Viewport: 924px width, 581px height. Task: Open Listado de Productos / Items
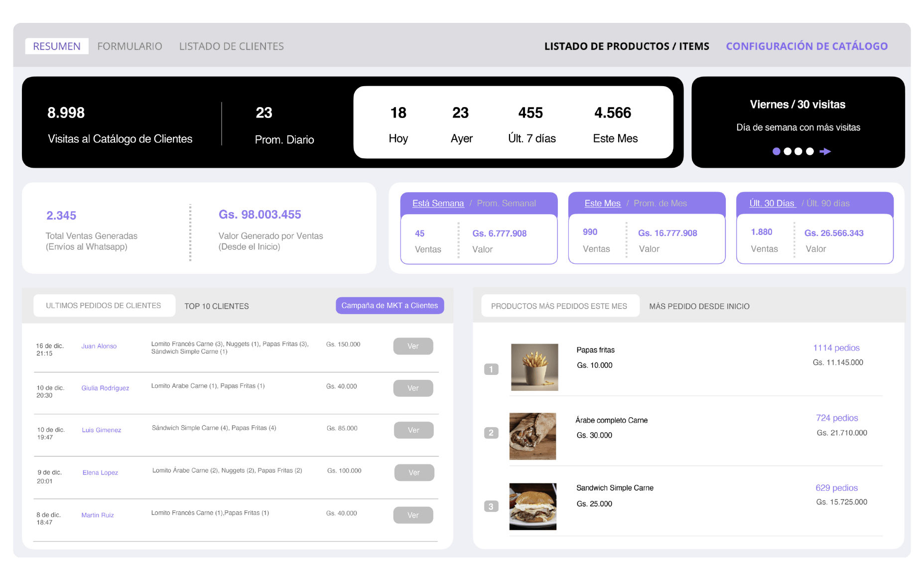point(626,46)
